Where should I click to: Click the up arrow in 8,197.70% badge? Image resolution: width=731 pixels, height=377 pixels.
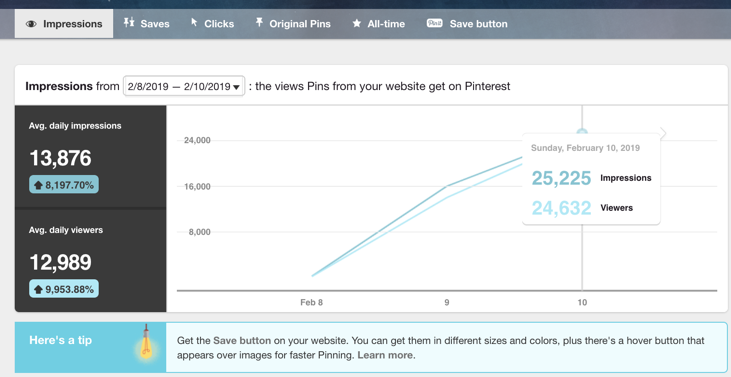pyautogui.click(x=38, y=185)
